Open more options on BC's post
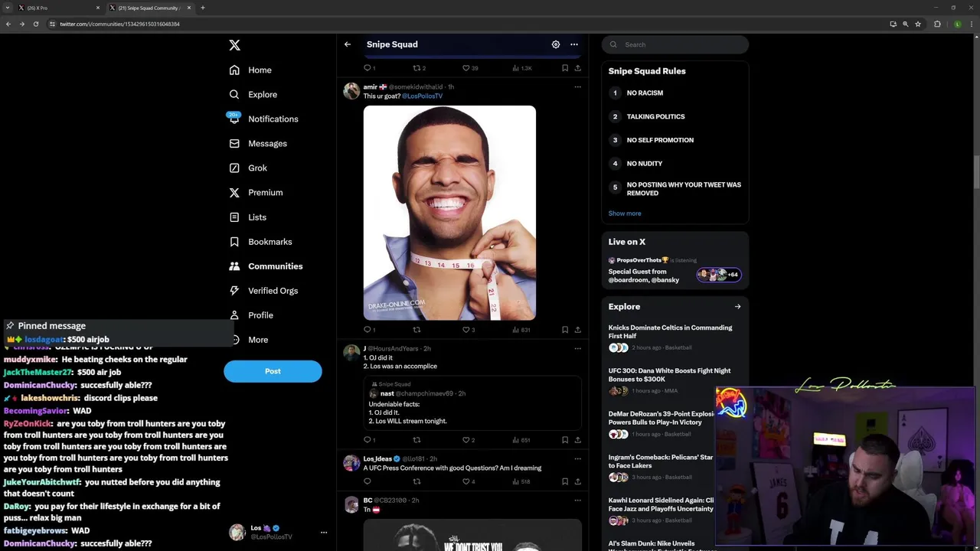980x551 pixels. pos(577,500)
